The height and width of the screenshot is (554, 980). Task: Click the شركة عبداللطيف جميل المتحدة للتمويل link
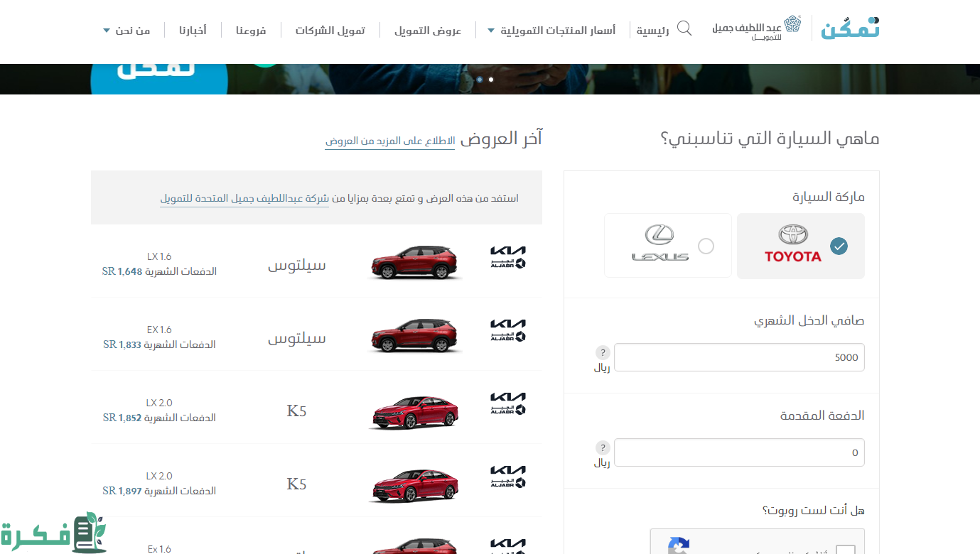point(244,198)
